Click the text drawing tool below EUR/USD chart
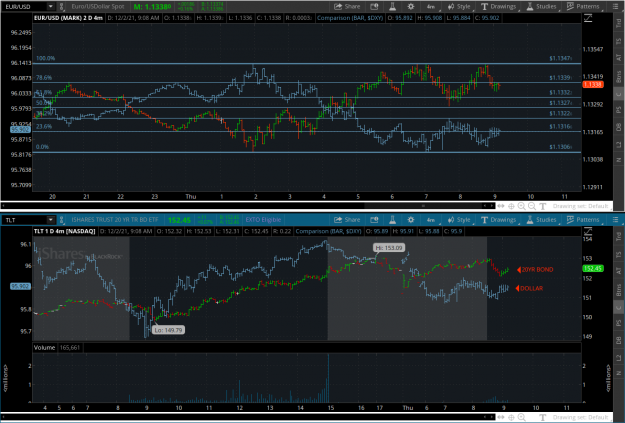Screen dimensions: 625x423 pyautogui.click(x=542, y=206)
